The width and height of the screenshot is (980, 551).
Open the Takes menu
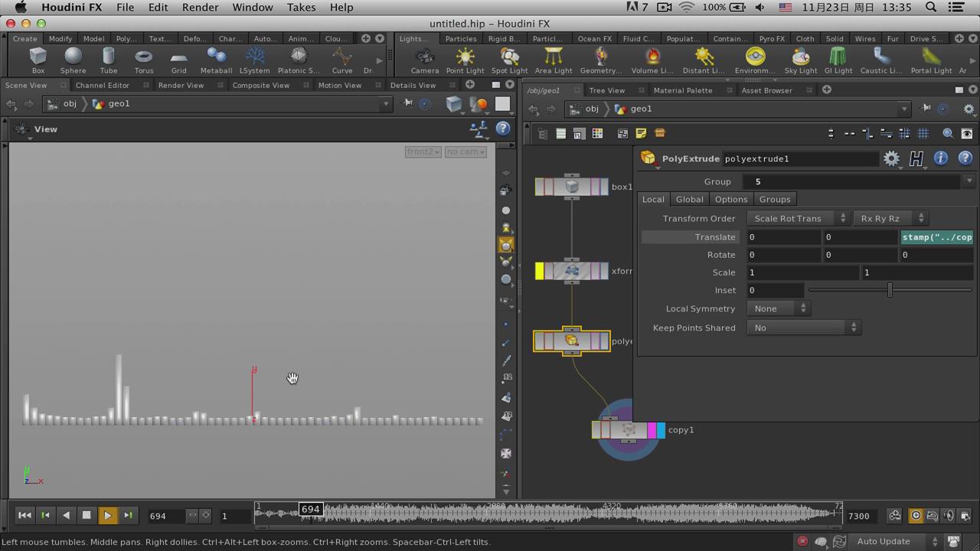[x=301, y=7]
